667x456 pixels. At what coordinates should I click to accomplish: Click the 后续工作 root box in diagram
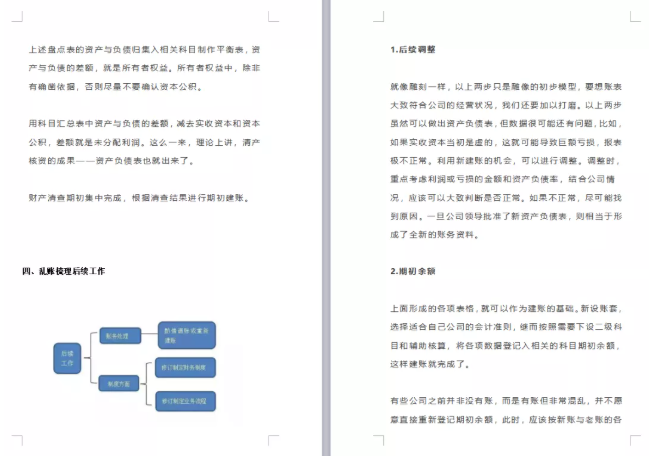point(68,359)
